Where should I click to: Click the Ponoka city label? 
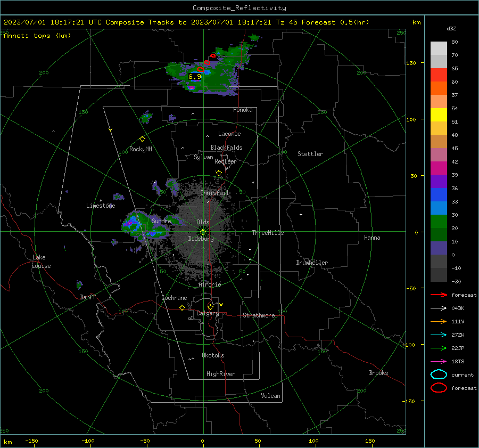[x=243, y=110]
